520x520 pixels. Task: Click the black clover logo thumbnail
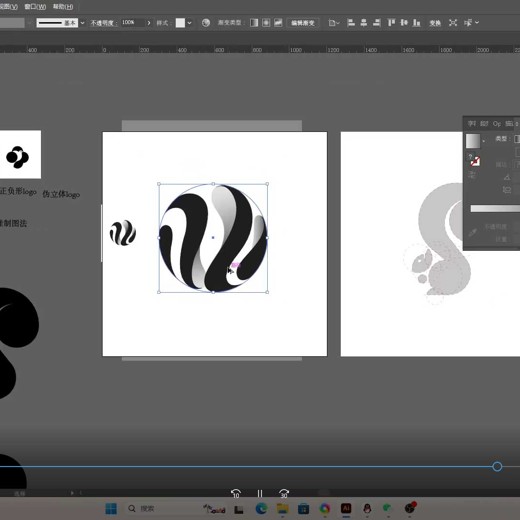click(17, 157)
